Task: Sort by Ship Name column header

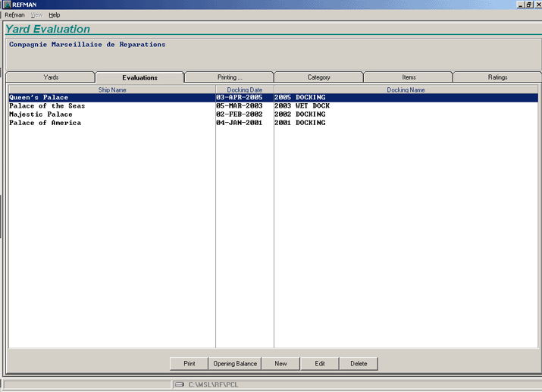Action: point(111,89)
